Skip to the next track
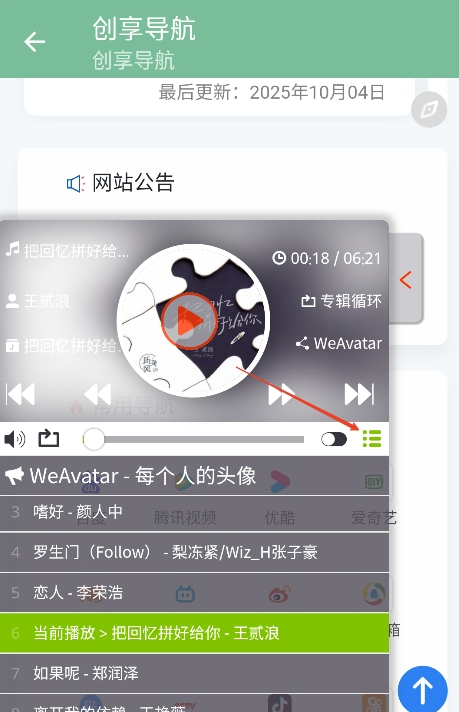Image resolution: width=459 pixels, height=712 pixels. (360, 394)
